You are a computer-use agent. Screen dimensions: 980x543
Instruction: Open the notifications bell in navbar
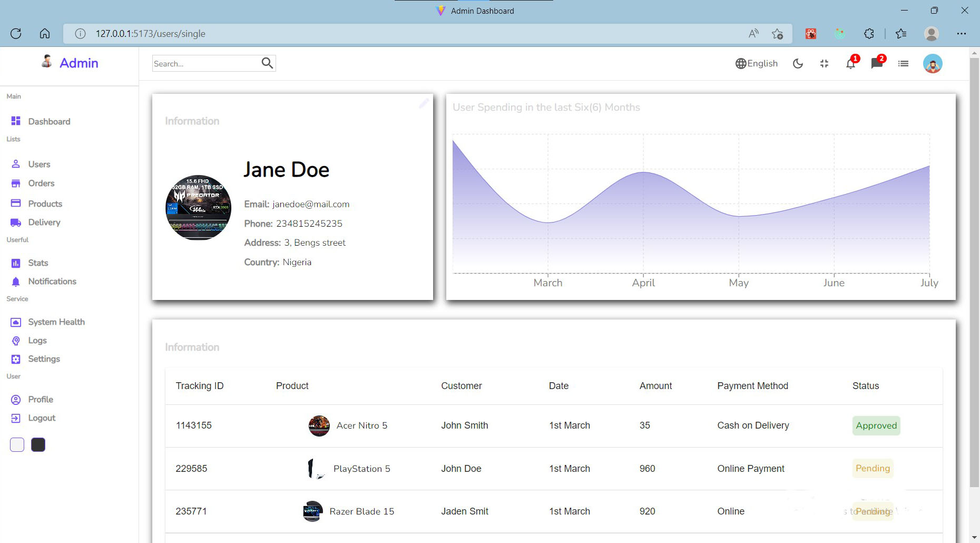click(x=850, y=63)
